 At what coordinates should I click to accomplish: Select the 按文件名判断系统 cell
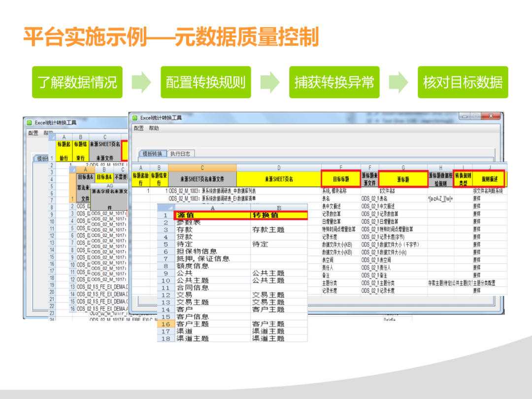[489, 191]
